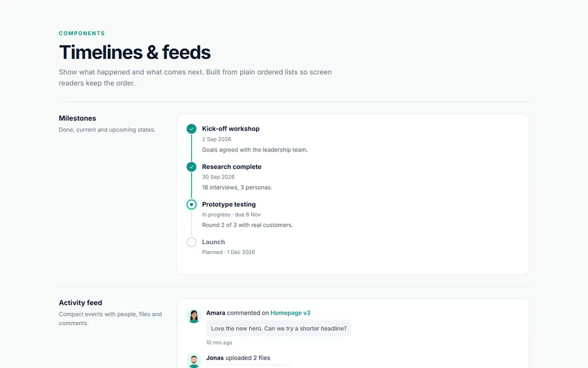Click the Prototype testing milestone title
The image size is (588, 368).
pos(228,204)
